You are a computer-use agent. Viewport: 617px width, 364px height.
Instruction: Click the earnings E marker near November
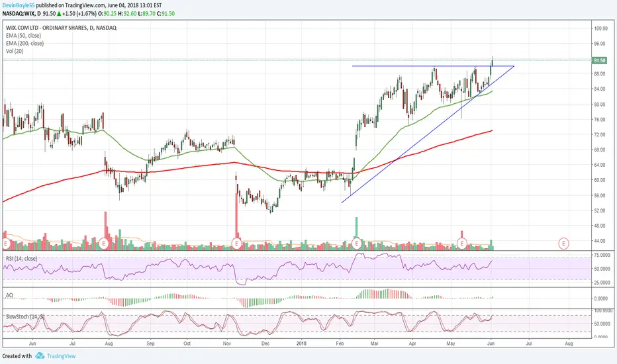(236, 243)
